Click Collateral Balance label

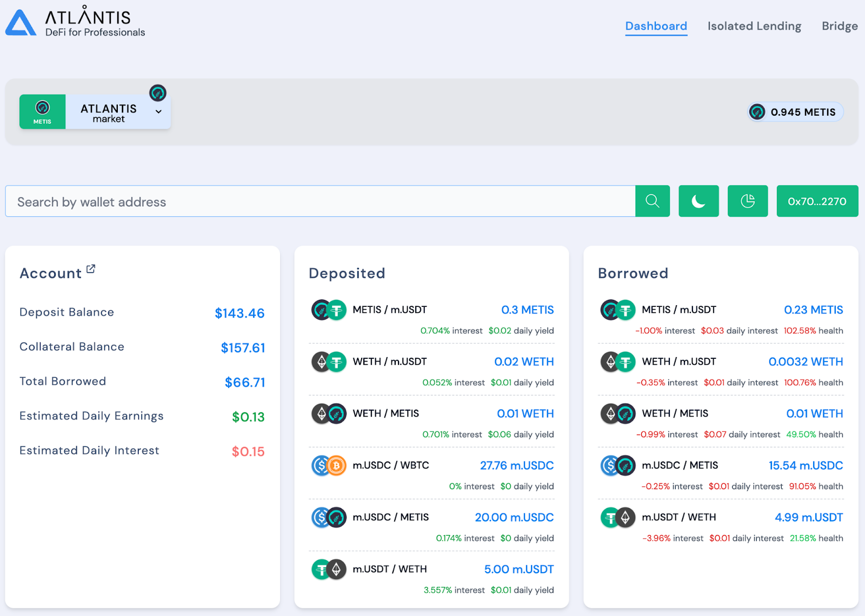[x=72, y=347]
